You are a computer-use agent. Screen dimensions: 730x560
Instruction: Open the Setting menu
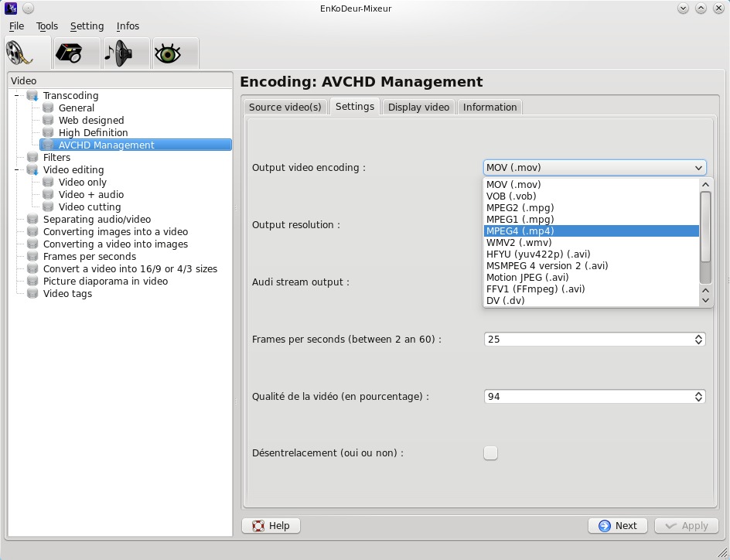pos(87,26)
